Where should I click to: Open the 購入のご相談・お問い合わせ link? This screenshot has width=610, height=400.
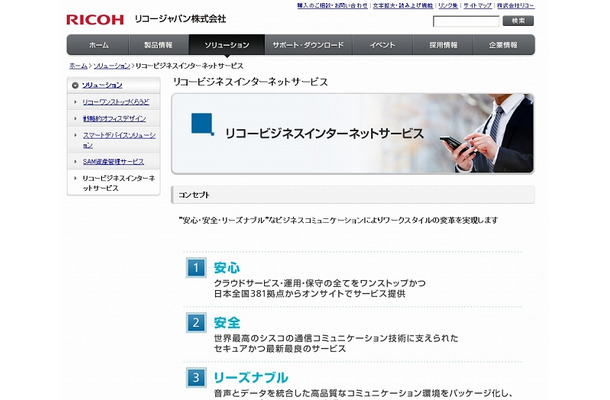click(332, 5)
